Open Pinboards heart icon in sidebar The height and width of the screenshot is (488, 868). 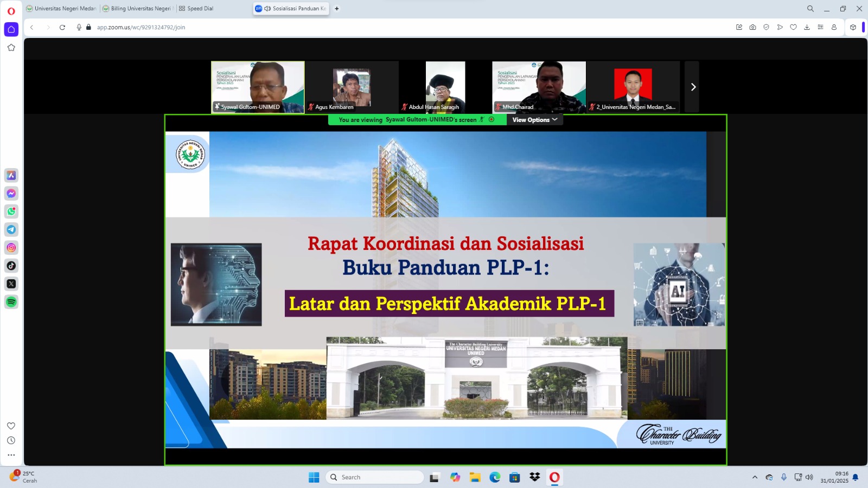(11, 426)
